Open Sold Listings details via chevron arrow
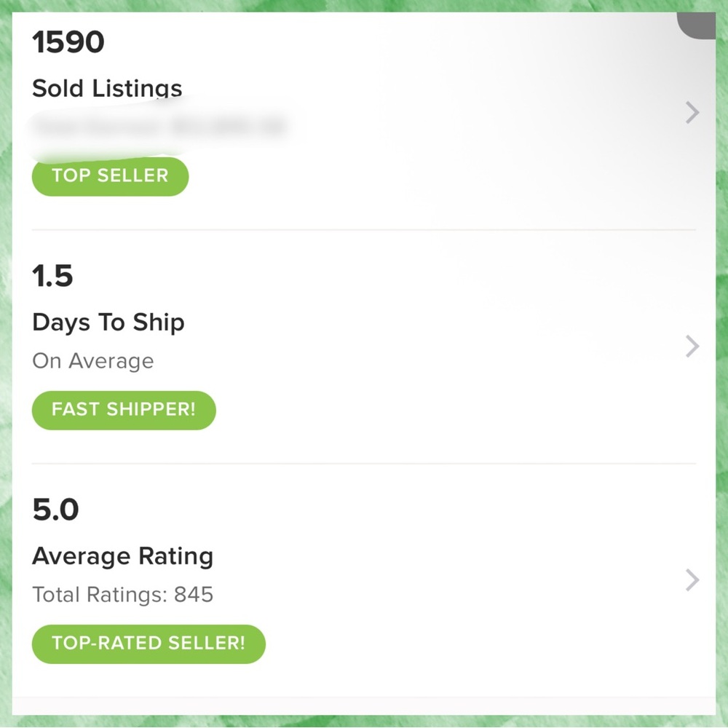The height and width of the screenshot is (728, 728). (x=692, y=112)
